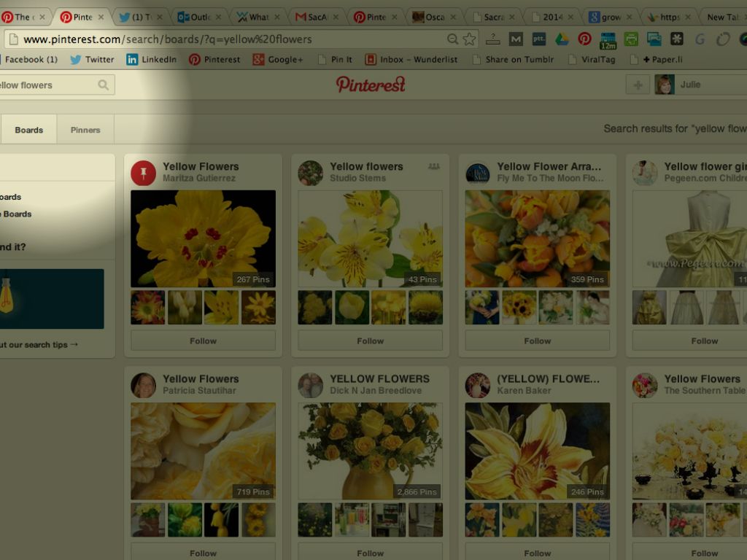This screenshot has width=747, height=560.
Task: Switch to the Pinners search tab
Action: tap(85, 130)
